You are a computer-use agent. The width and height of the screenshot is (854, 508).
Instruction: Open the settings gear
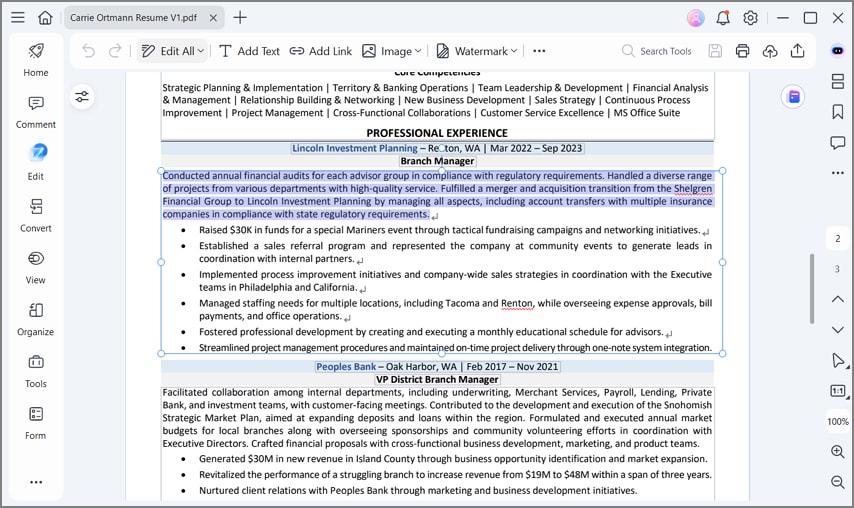pos(751,18)
